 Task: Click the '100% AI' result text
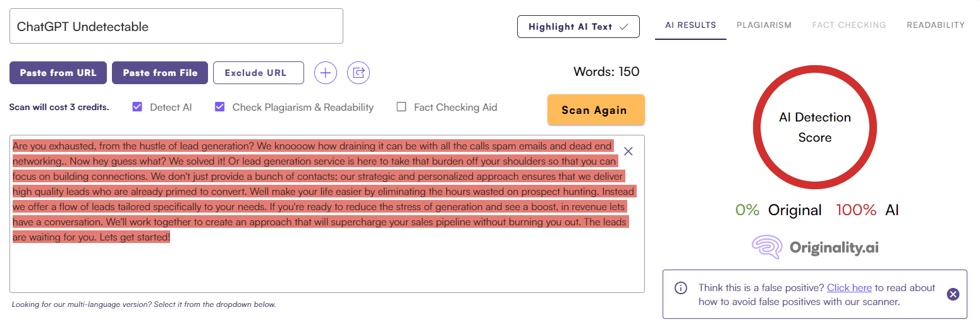[x=867, y=210]
